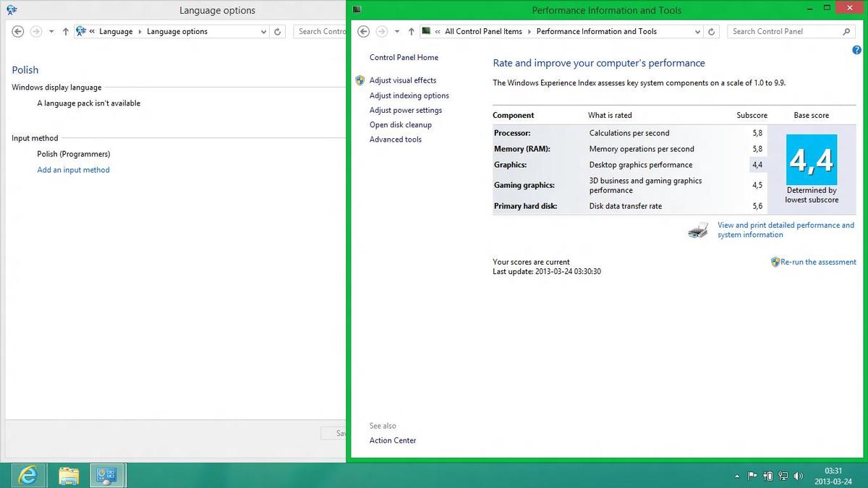Open Action Center flag in system tray
Viewport: 868px width, 488px height.
(752, 476)
